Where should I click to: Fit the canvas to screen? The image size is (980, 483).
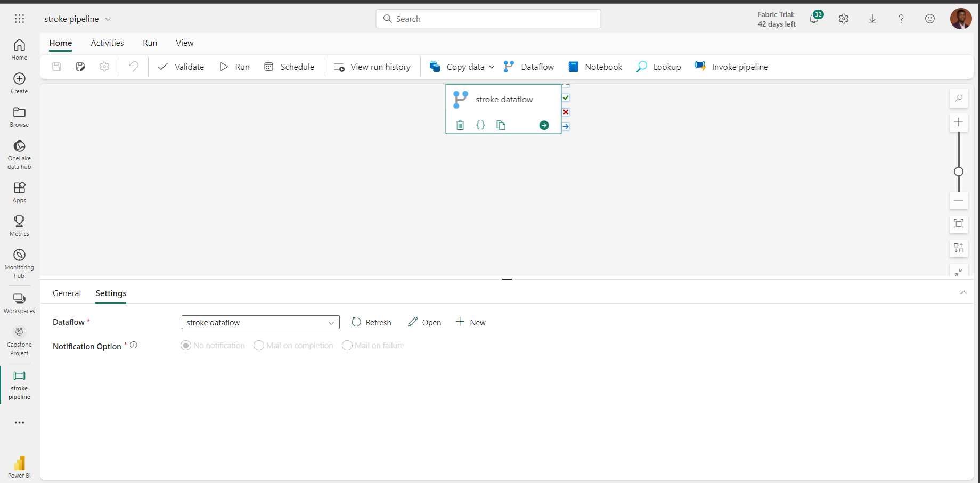[x=958, y=224]
